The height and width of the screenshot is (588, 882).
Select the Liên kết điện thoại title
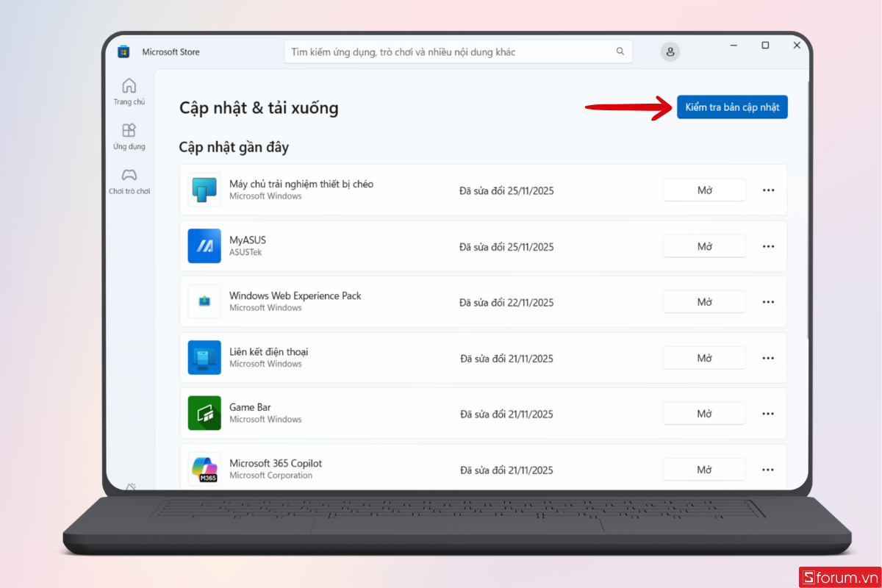[268, 351]
